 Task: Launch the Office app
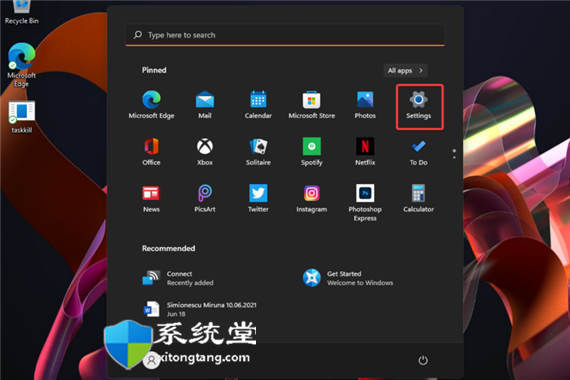click(151, 152)
